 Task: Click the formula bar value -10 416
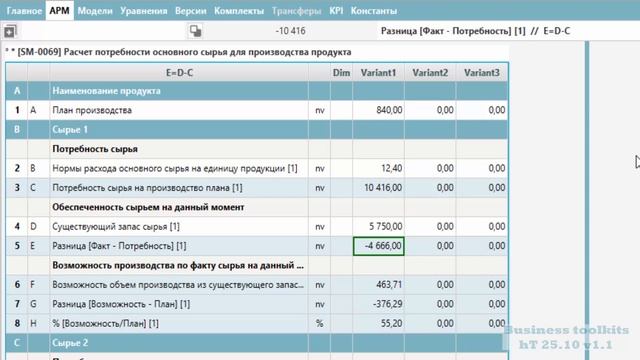(x=290, y=31)
